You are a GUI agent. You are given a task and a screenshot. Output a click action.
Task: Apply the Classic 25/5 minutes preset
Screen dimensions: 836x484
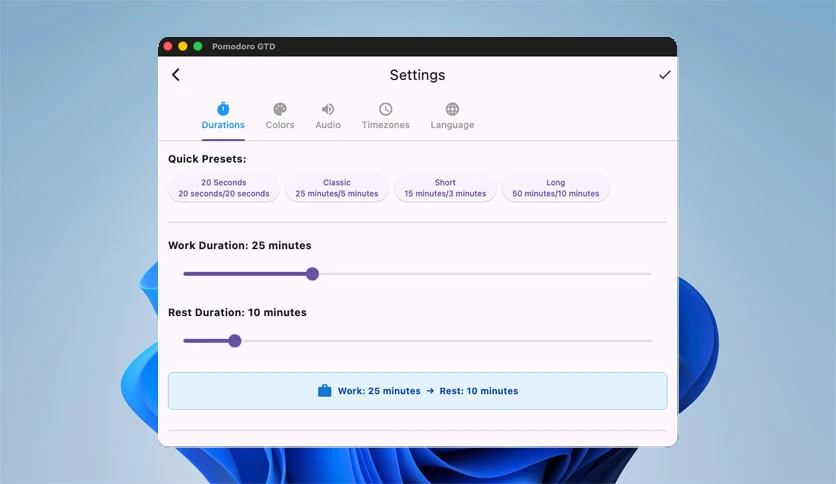337,188
